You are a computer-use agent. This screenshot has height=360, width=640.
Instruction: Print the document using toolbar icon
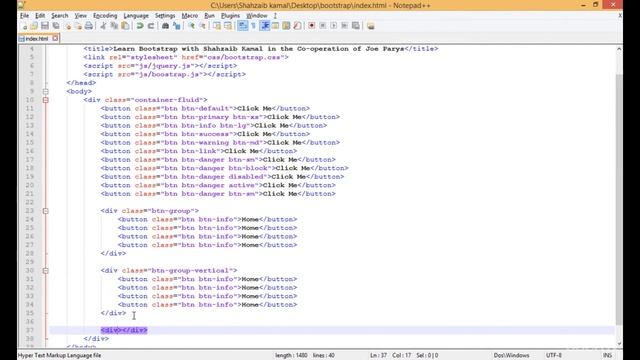coord(89,26)
